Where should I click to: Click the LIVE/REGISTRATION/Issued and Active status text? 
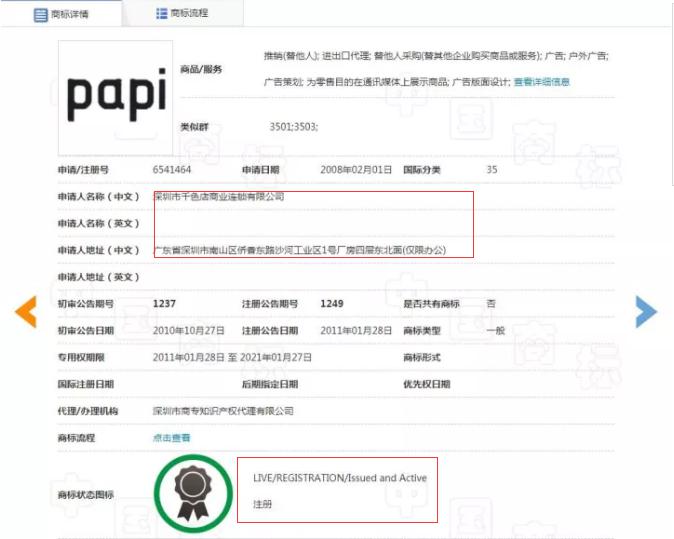(x=339, y=478)
